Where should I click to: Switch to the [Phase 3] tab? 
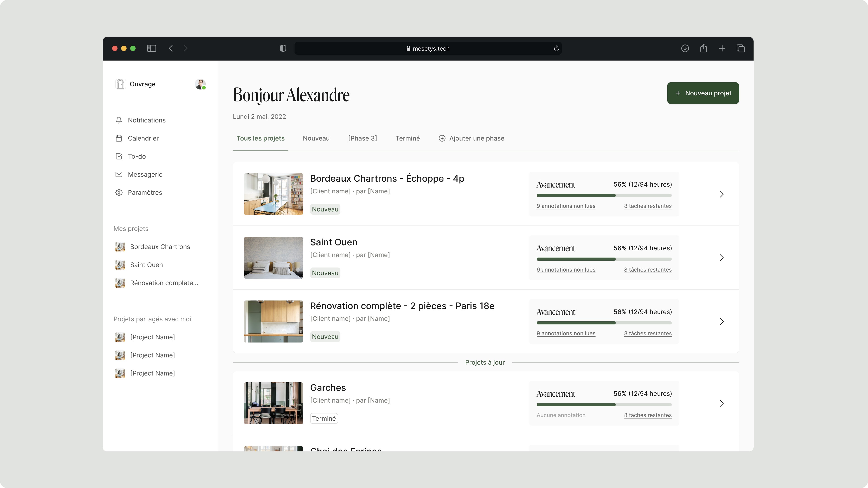coord(363,138)
